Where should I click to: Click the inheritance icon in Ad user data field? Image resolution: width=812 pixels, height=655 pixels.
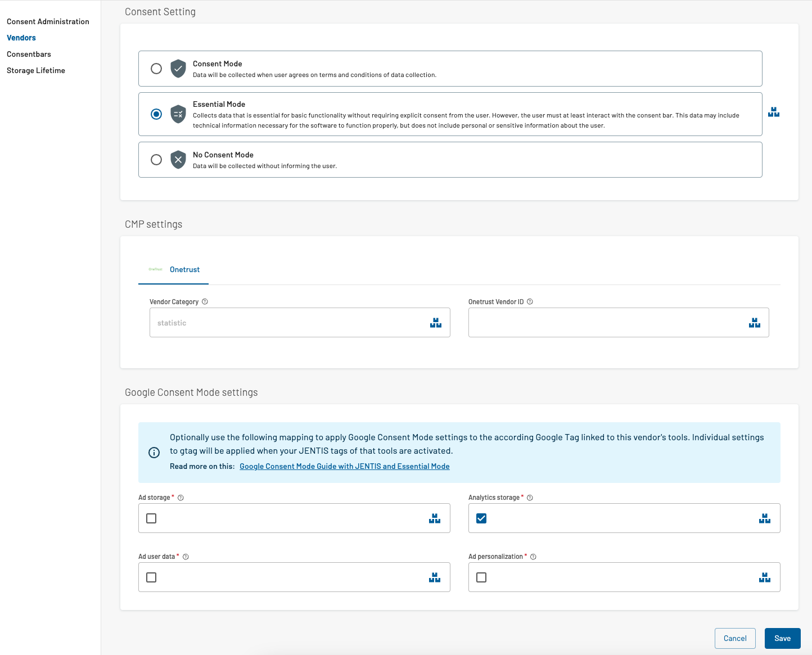coord(435,577)
